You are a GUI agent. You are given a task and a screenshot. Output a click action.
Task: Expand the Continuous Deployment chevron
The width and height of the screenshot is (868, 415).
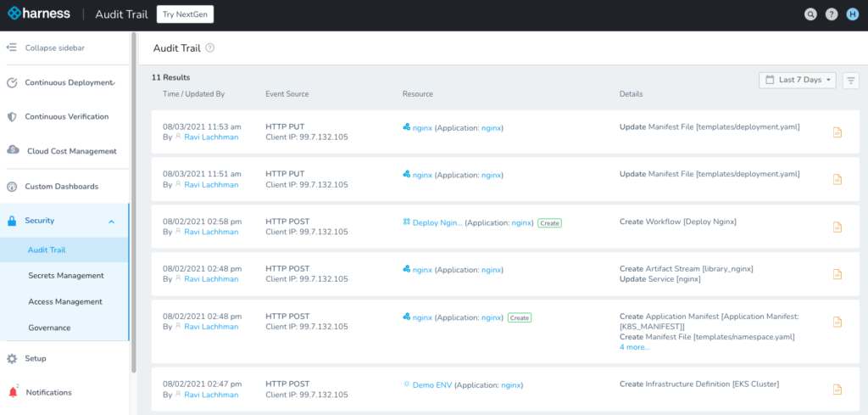coord(114,83)
